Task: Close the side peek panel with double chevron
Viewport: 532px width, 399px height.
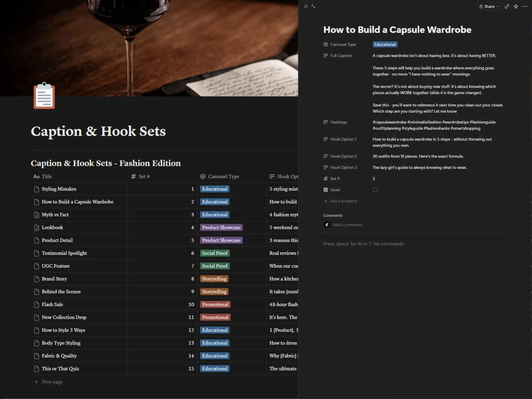Action: (x=306, y=6)
